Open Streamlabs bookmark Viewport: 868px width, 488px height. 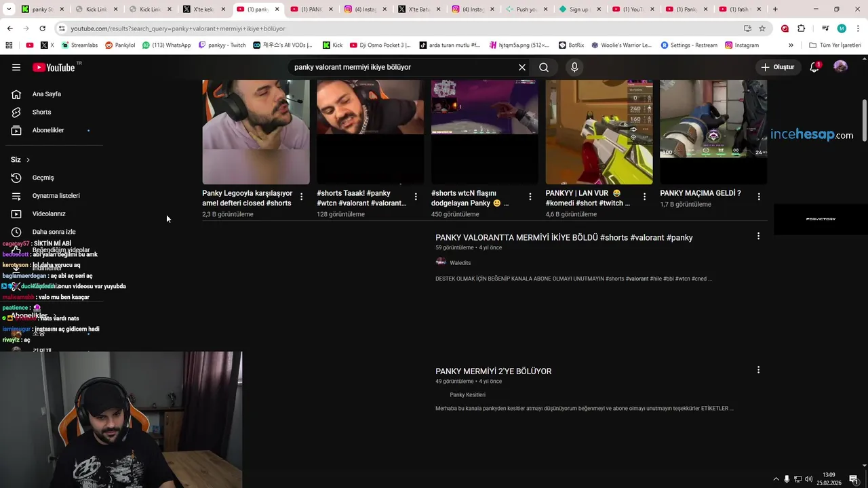(79, 45)
